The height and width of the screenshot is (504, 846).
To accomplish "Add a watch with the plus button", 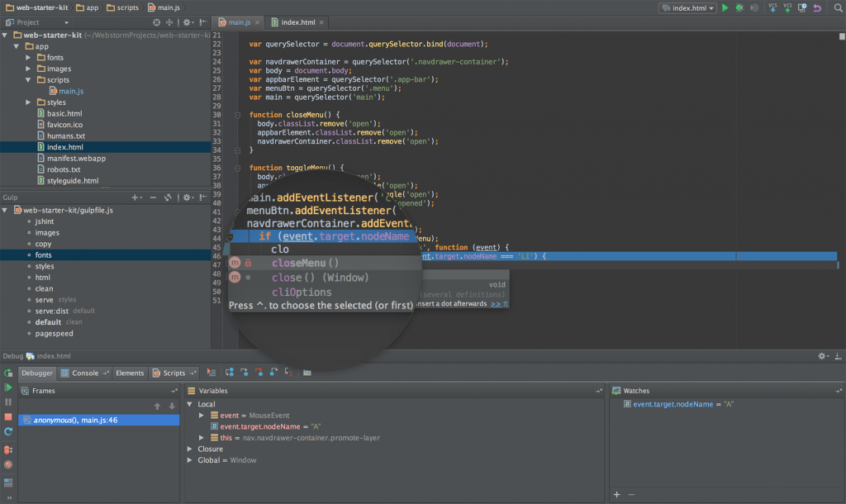I will pos(616,494).
